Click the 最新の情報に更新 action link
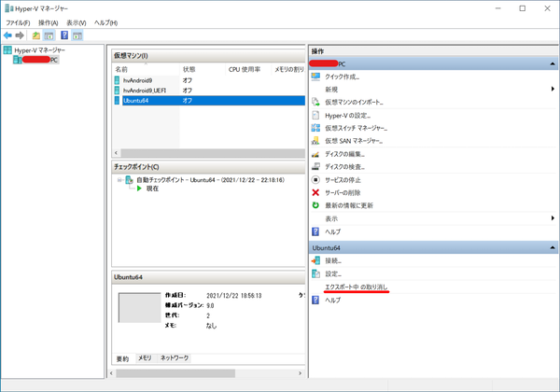Viewport: 560px width, 392px height. (x=349, y=205)
